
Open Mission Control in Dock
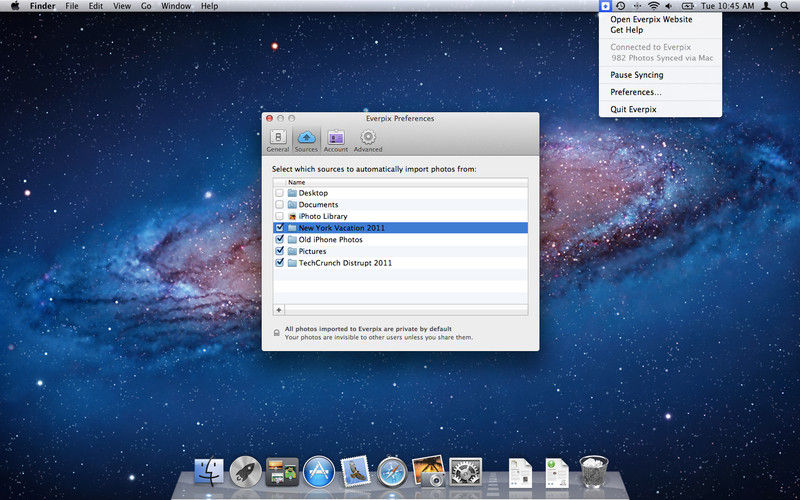[282, 471]
